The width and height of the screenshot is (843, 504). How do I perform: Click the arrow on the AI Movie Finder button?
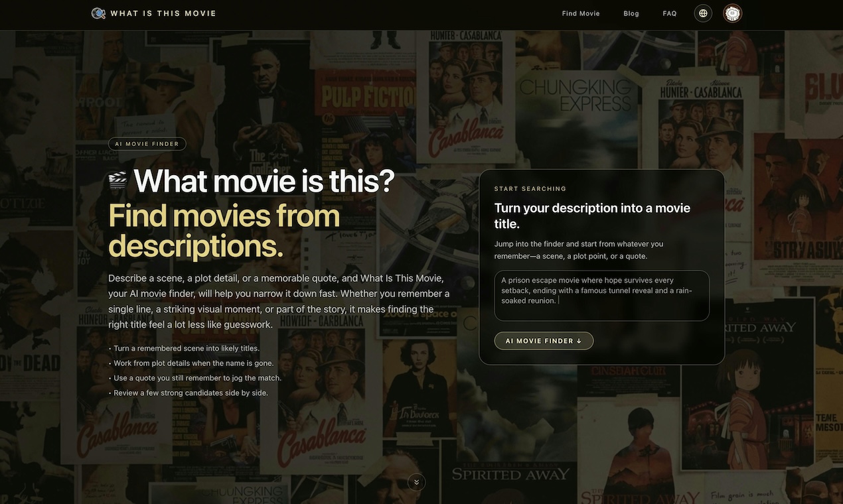pos(579,341)
